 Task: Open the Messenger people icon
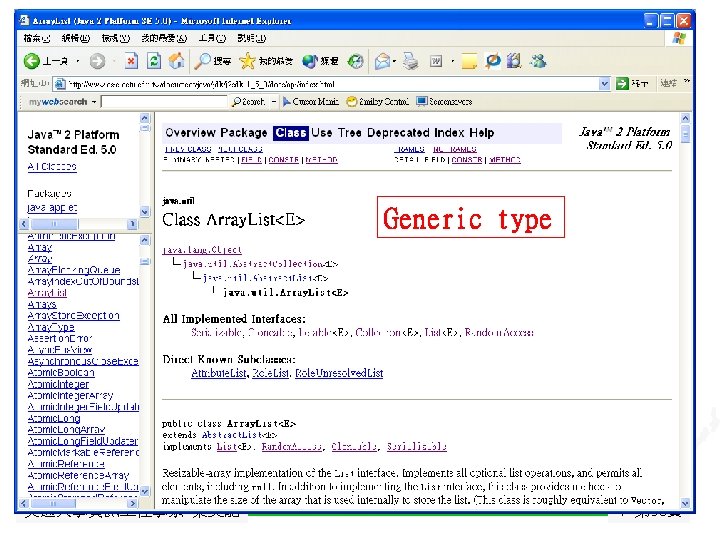pos(538,60)
